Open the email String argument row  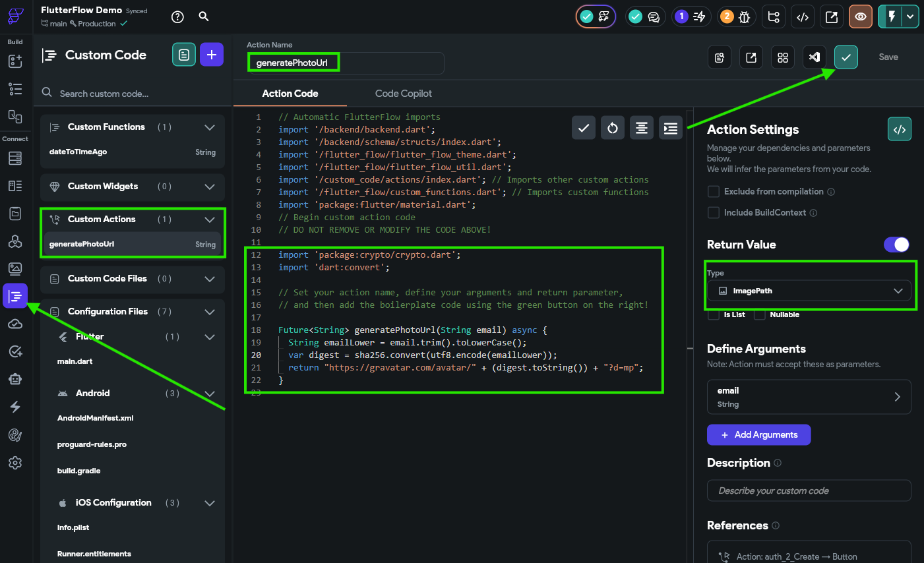pyautogui.click(x=809, y=397)
